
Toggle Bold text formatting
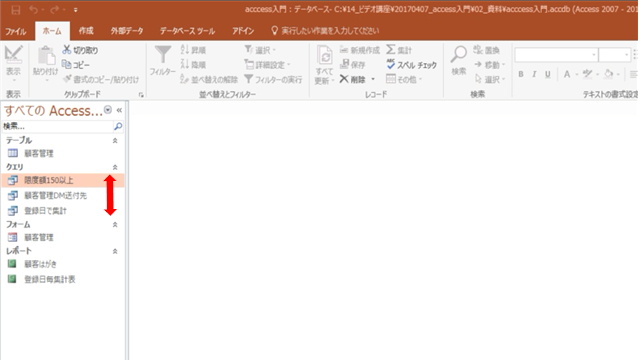tap(521, 74)
